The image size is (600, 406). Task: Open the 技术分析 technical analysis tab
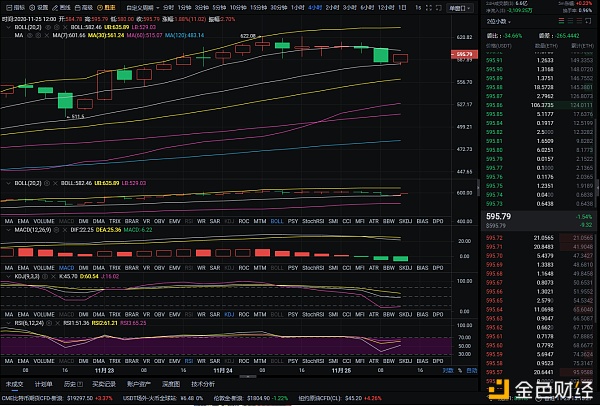pyautogui.click(x=203, y=384)
